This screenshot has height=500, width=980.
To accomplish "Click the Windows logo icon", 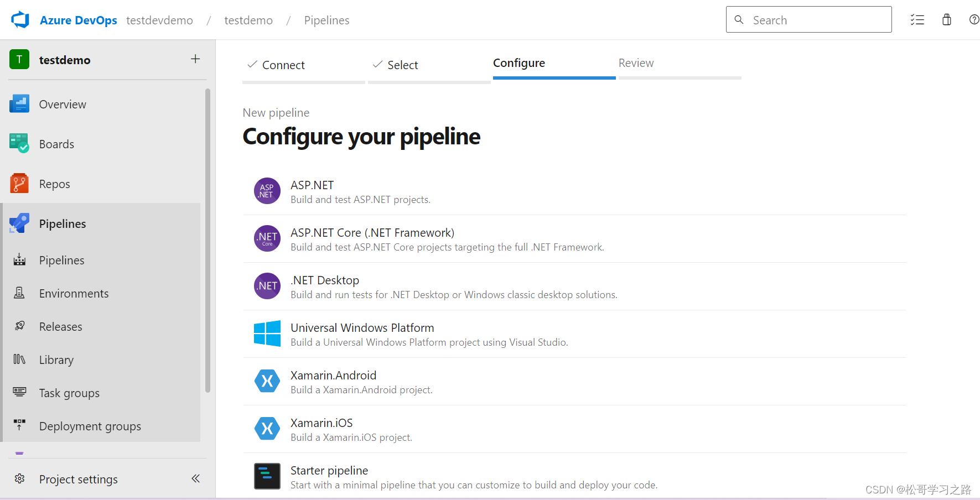I will (x=267, y=334).
